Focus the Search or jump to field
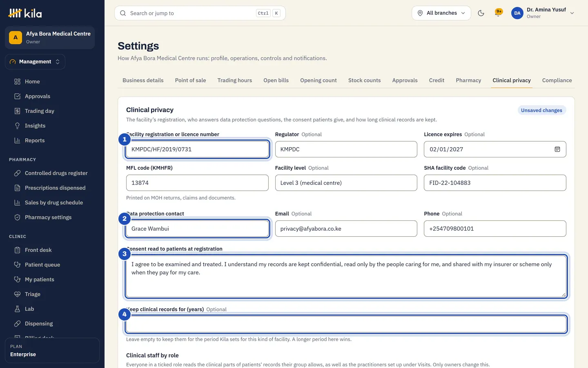The image size is (588, 368). pyautogui.click(x=200, y=13)
